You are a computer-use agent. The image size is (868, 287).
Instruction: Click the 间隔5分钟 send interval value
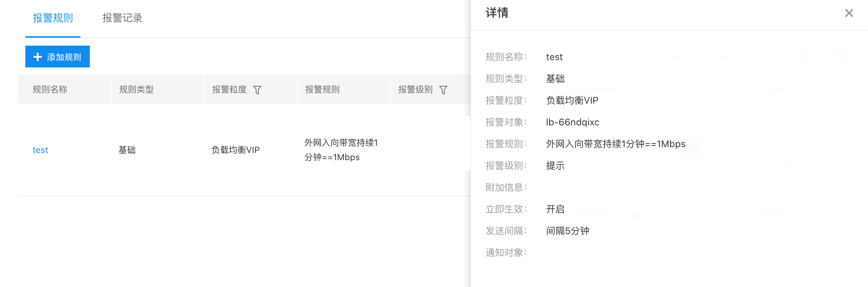[x=568, y=231]
